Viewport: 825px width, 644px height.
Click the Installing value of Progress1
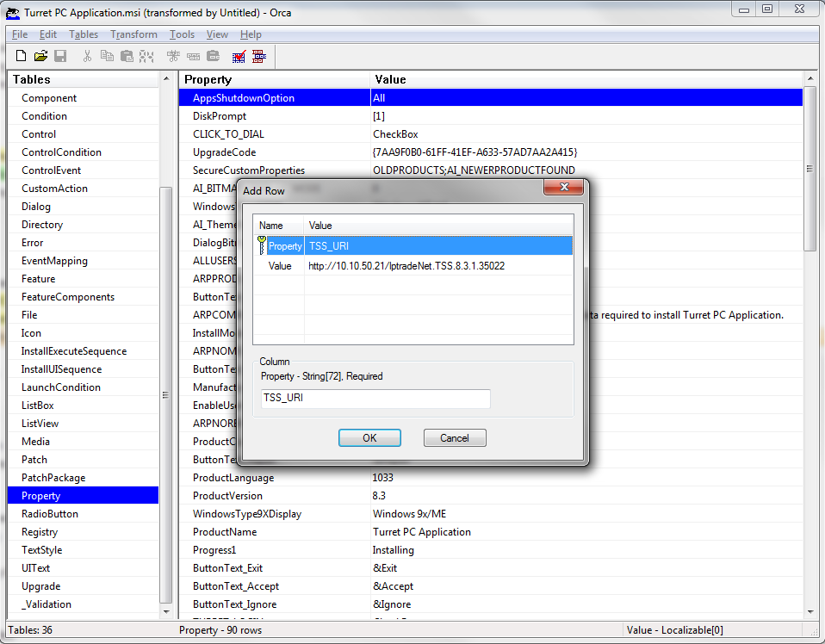[393, 550]
